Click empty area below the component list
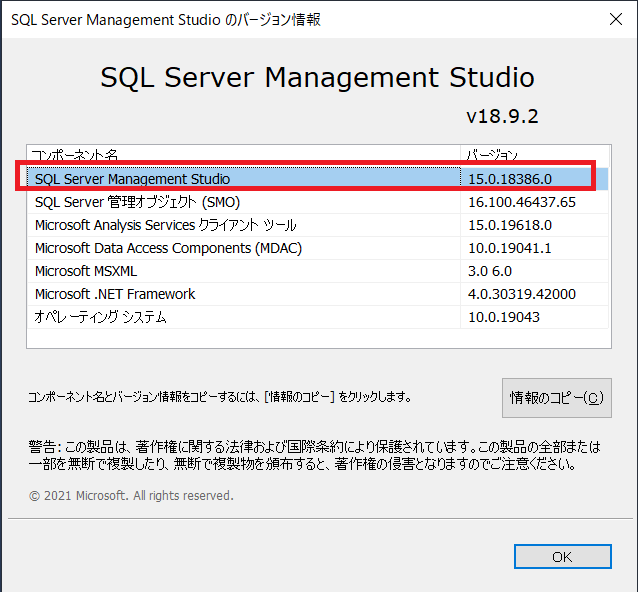 pos(319,338)
